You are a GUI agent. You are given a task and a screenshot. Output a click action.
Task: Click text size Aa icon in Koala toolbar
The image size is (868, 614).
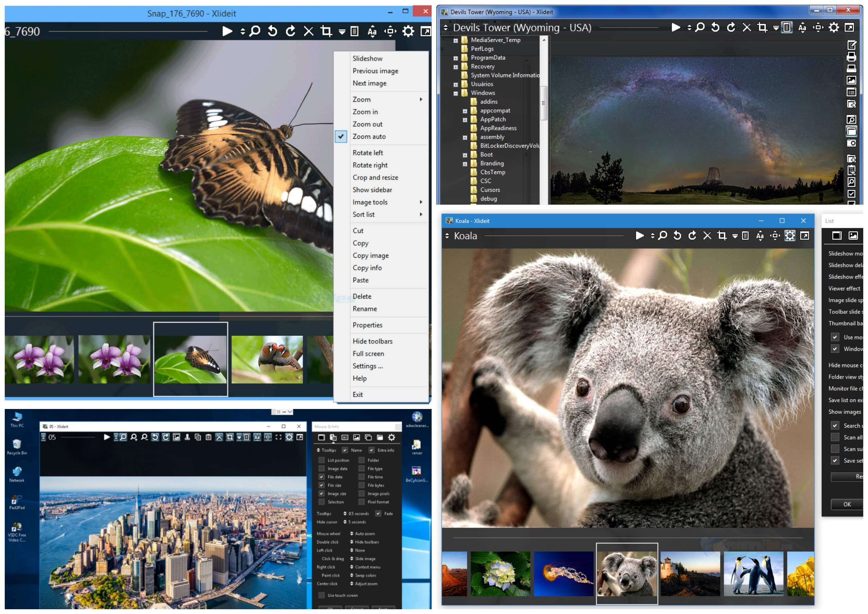[760, 236]
